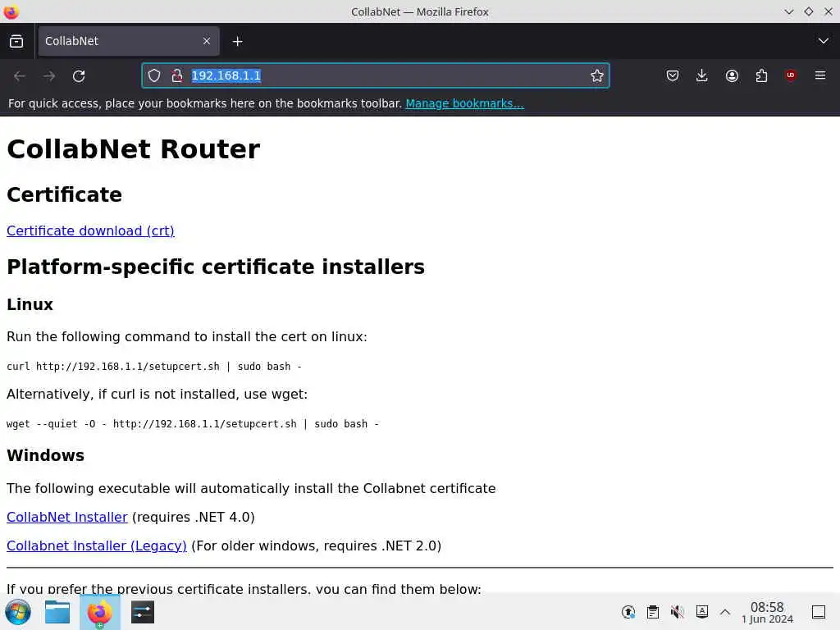This screenshot has height=630, width=840.
Task: Click the address bar showing 192.168.1.1
Action: tap(375, 75)
